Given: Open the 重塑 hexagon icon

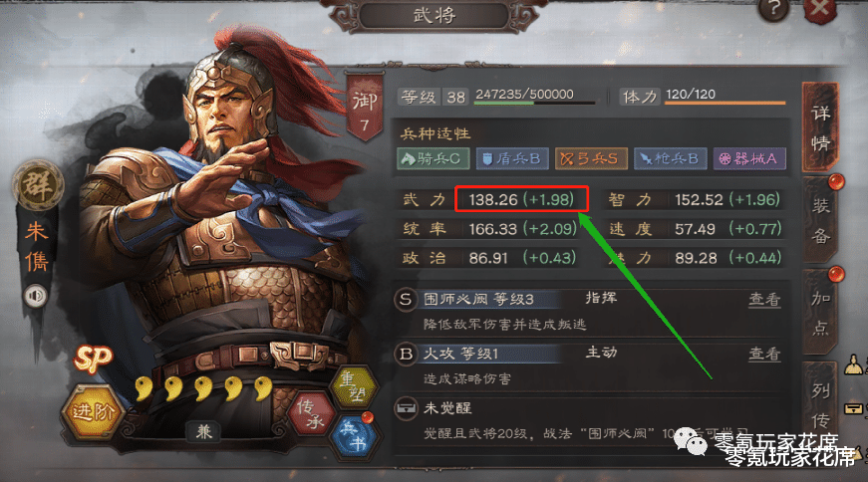Looking at the screenshot, I should [353, 386].
